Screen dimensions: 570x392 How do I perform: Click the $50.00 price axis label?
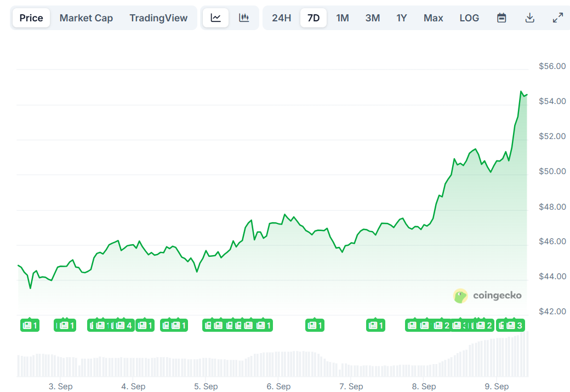pyautogui.click(x=552, y=171)
